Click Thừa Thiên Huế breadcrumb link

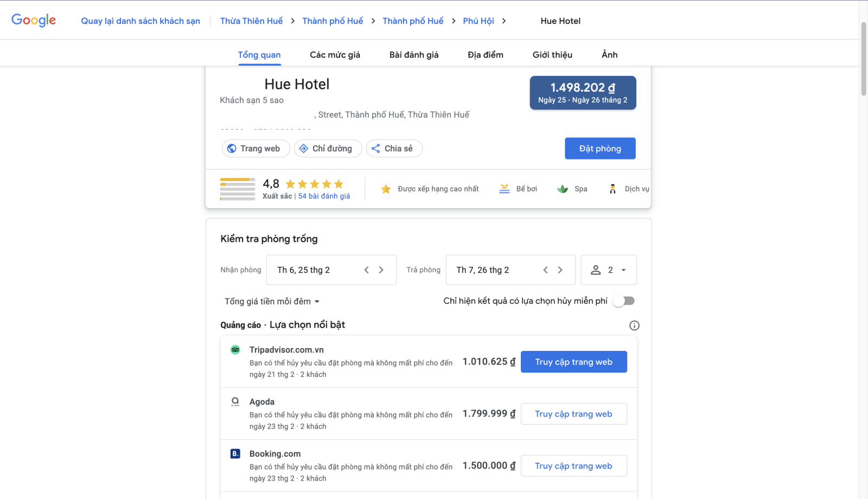point(252,21)
